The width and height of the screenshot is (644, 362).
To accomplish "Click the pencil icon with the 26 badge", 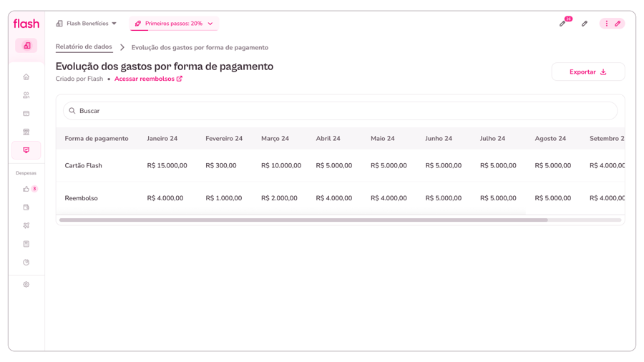I will [563, 24].
